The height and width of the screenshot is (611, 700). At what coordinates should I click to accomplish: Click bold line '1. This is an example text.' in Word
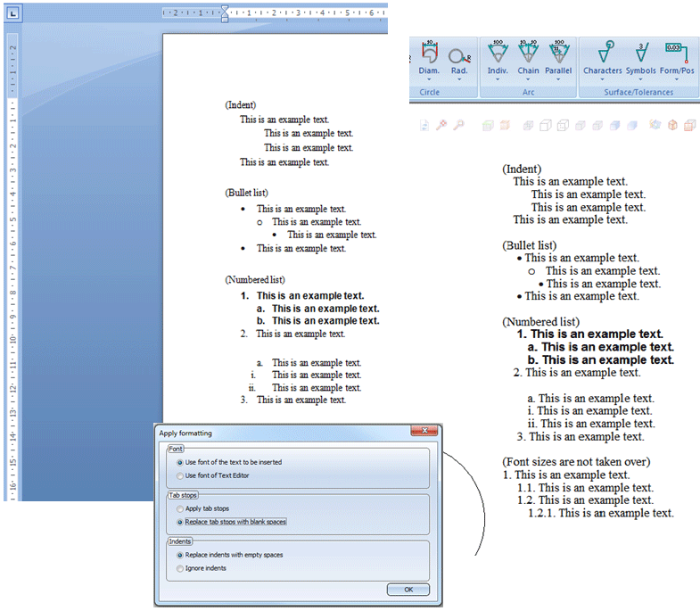click(x=302, y=295)
